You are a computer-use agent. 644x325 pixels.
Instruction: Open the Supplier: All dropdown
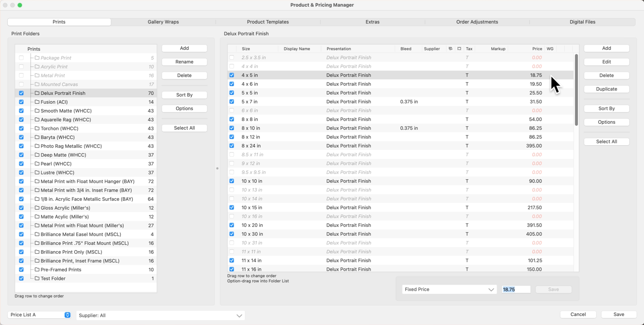pyautogui.click(x=160, y=315)
